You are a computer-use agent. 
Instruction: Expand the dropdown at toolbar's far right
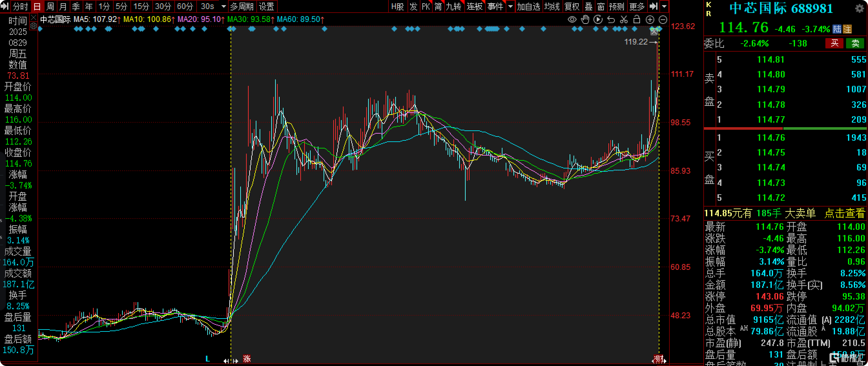coord(664,6)
